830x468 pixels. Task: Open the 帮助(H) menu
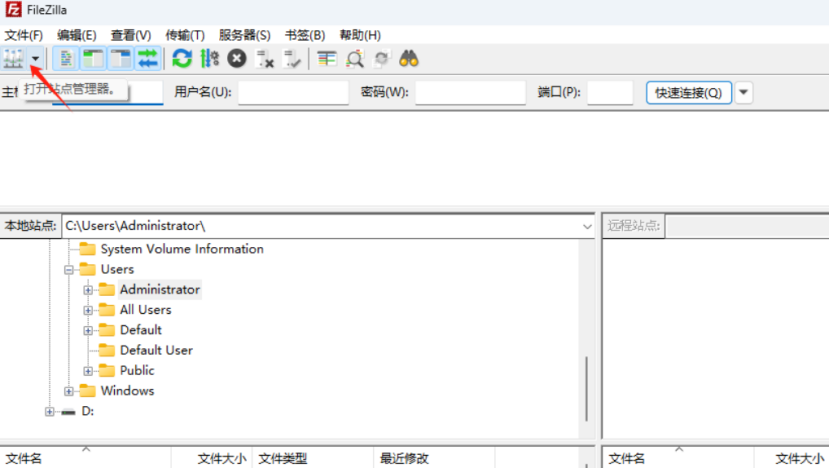360,35
